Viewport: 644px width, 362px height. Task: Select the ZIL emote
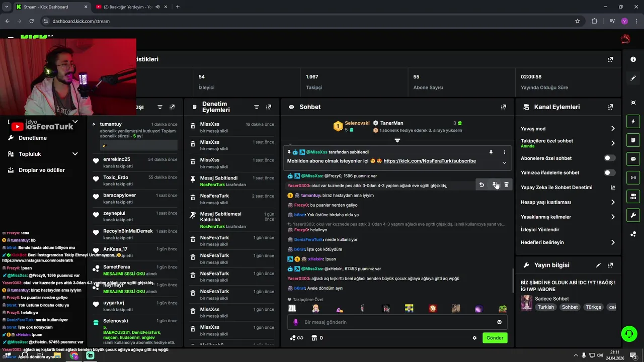(x=292, y=309)
